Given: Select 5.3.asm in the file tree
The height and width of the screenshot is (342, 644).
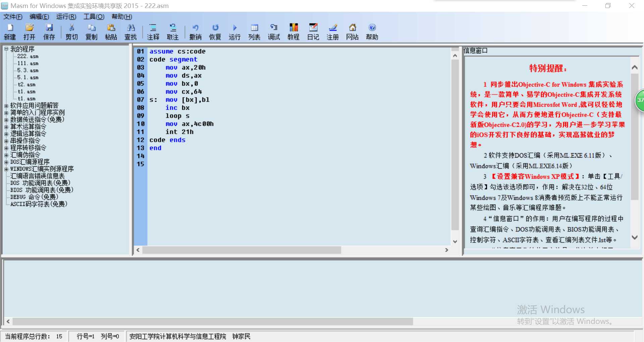Looking at the screenshot, I should (x=28, y=70).
